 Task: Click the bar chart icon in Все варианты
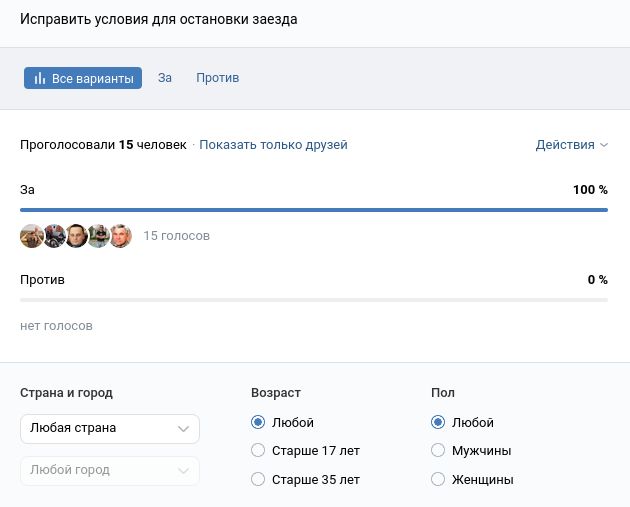pos(40,78)
